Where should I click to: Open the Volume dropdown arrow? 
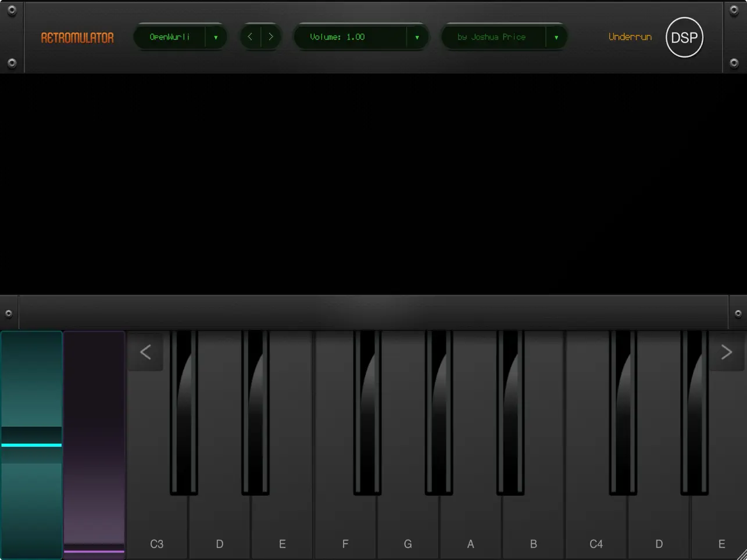[x=417, y=37]
